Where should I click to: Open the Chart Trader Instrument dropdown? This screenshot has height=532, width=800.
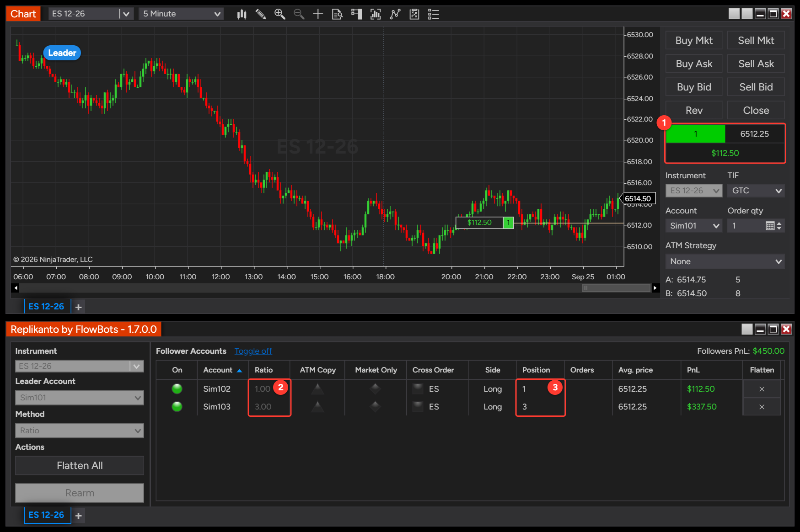(x=694, y=191)
